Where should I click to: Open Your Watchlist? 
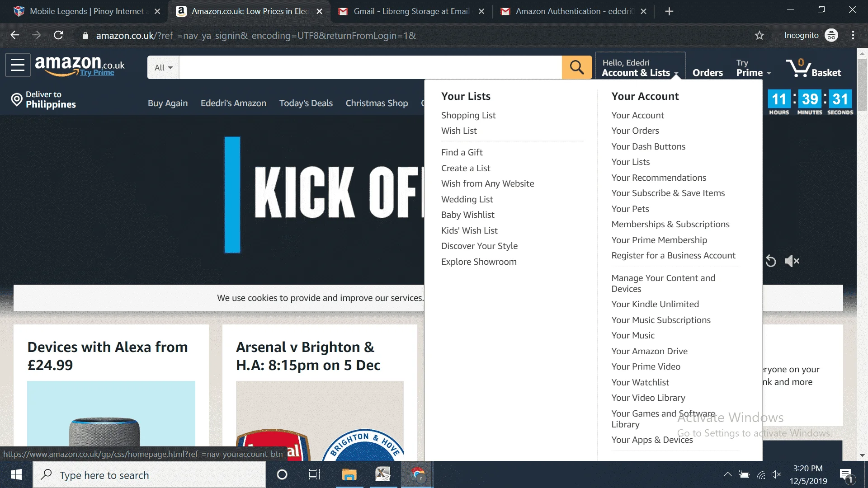click(x=640, y=382)
